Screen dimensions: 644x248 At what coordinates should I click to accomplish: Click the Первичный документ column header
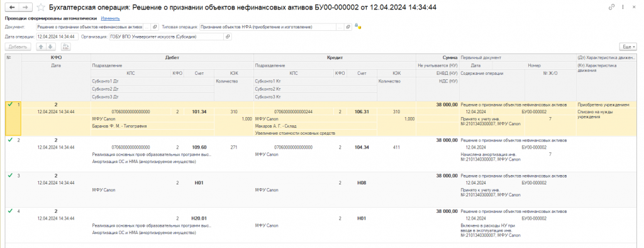pos(518,58)
